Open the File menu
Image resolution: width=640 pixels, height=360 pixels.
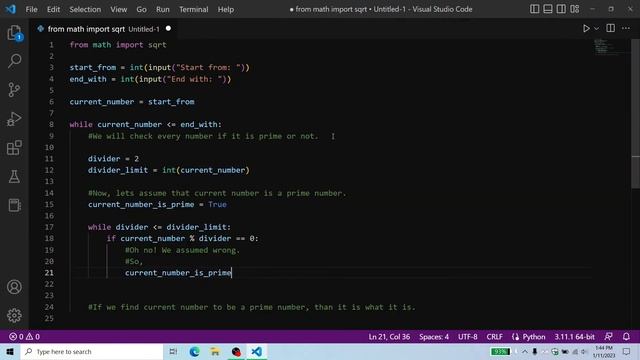(x=31, y=9)
